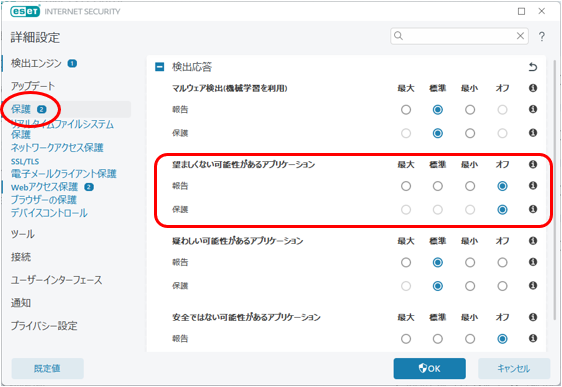This screenshot has width=562, height=387.
Task: Click info icon for 安全ではない可能性 header
Action: click(533, 317)
